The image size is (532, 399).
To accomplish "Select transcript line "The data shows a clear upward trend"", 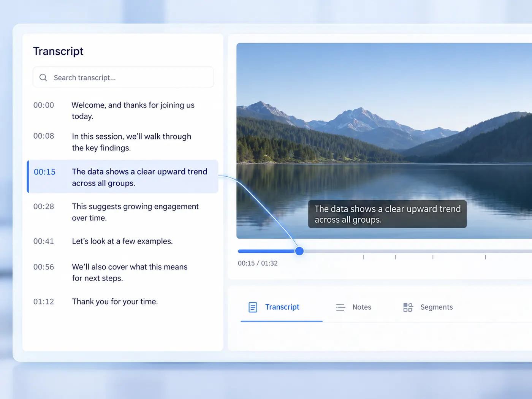I will (x=139, y=172).
